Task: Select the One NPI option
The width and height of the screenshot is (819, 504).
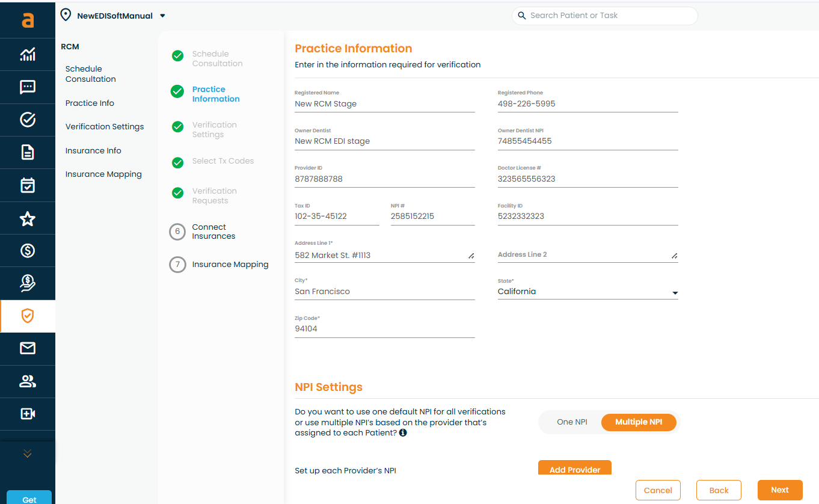Action: [572, 422]
